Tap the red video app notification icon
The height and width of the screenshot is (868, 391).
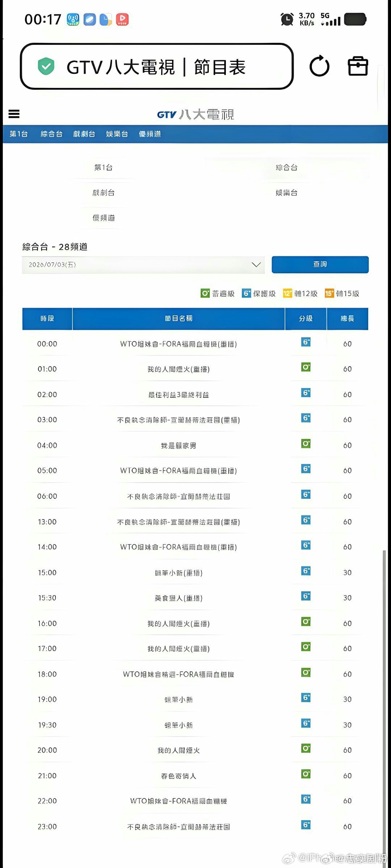coord(122,19)
